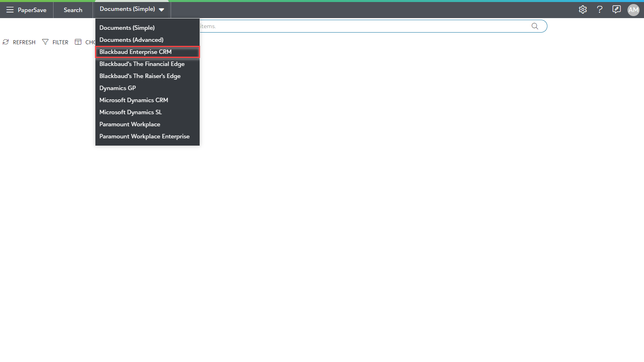Collapse the Documents (Simple) dropdown arrow
The height and width of the screenshot is (362, 644).
pyautogui.click(x=161, y=10)
